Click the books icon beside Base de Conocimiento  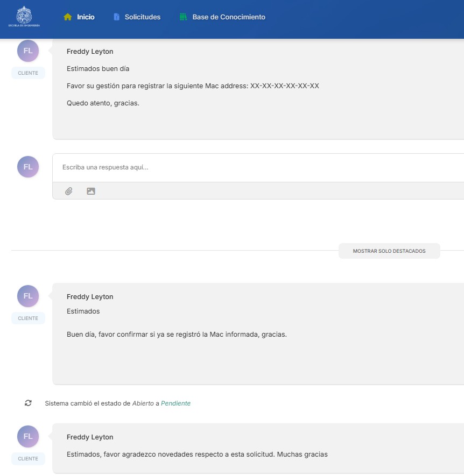[x=183, y=17]
